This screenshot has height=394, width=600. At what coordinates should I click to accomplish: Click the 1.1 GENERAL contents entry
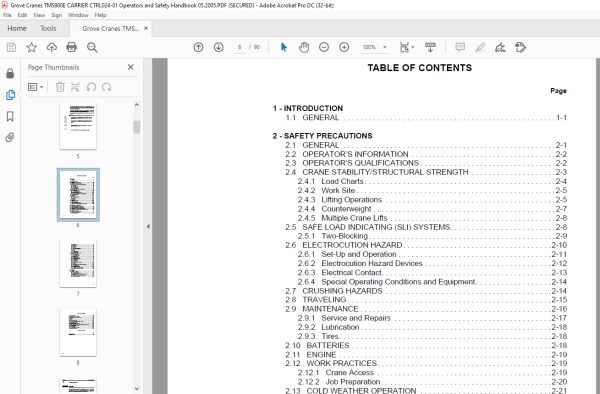pyautogui.click(x=426, y=117)
